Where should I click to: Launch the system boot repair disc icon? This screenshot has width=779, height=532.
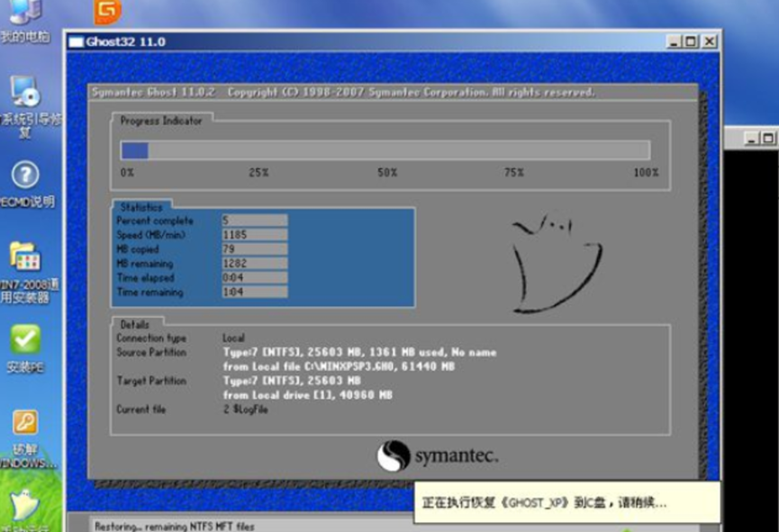(x=24, y=92)
